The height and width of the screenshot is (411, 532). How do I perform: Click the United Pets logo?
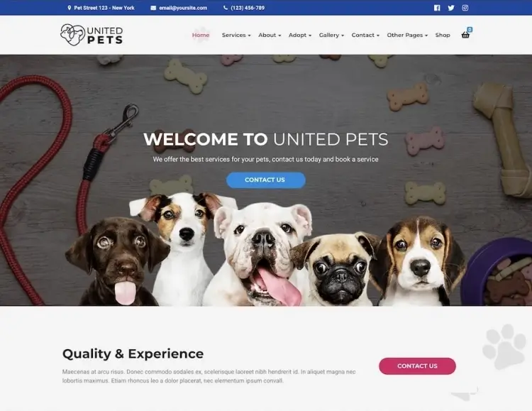(92, 35)
